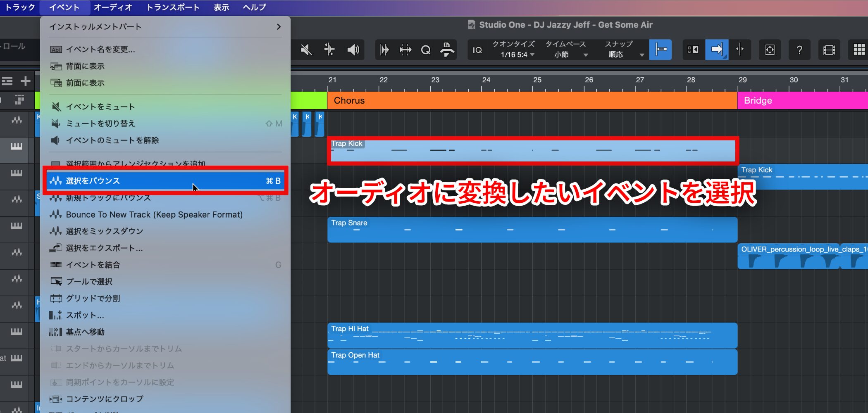The width and height of the screenshot is (868, 413).
Task: Choose イベントを結合 entry
Action: (165, 265)
